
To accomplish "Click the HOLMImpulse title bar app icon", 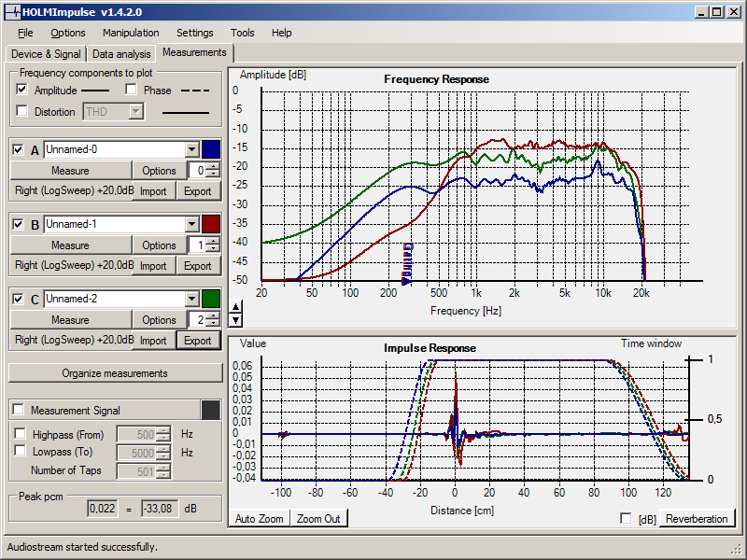I will [x=13, y=12].
